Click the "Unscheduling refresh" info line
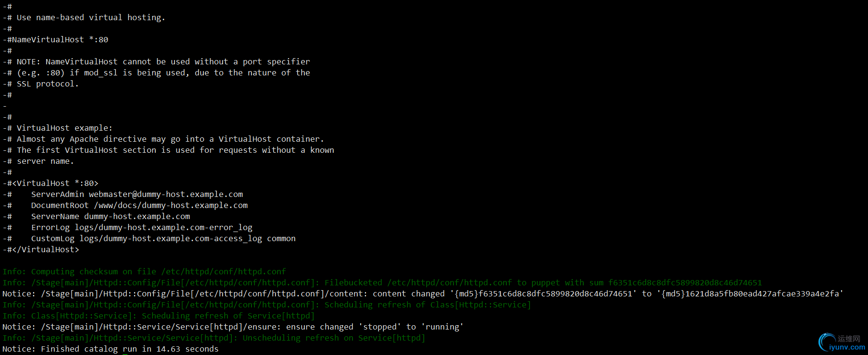Viewport: 868px width, 355px height. pos(214,338)
